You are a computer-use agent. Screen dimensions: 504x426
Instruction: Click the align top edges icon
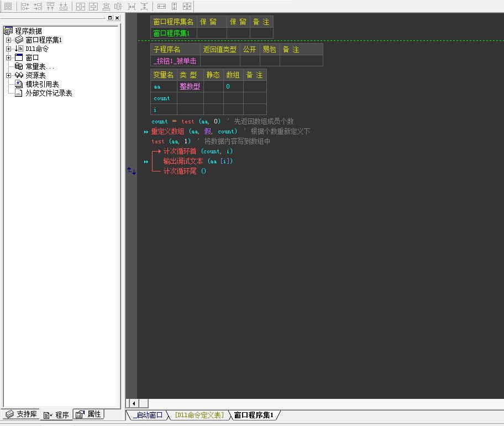pyautogui.click(x=50, y=6)
